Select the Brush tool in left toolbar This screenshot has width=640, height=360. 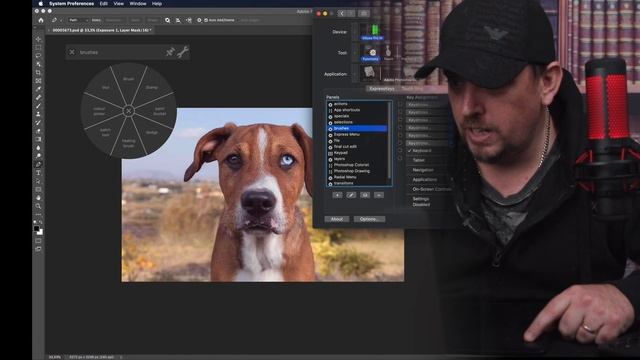pyautogui.click(x=38, y=106)
